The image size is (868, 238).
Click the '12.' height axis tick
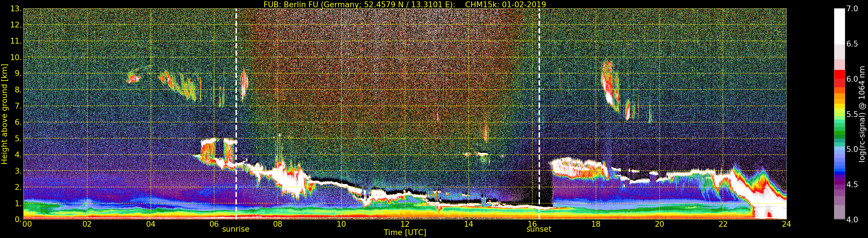coord(16,25)
